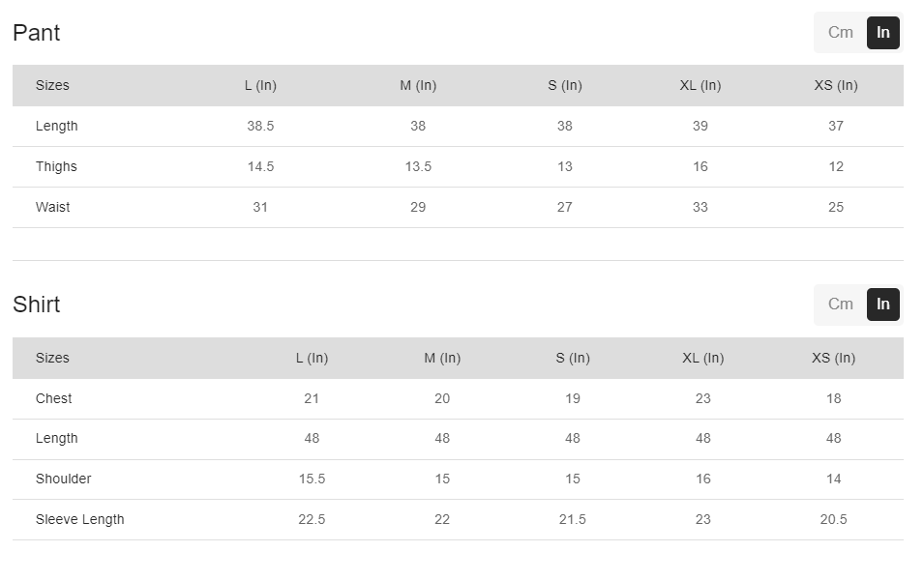Select the Shoulder row label
This screenshot has width=924, height=581.
64,479
